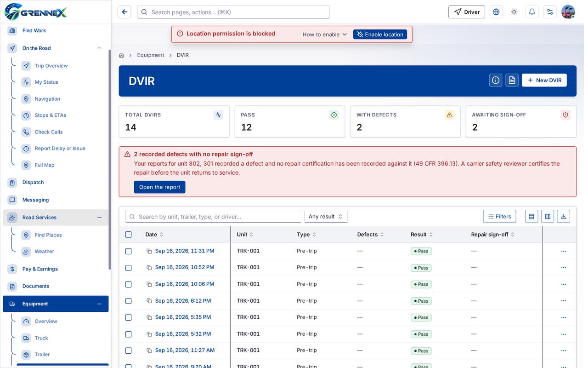Check the row for Sep 16, 11:27 AM
This screenshot has height=368, width=588.
tap(129, 351)
